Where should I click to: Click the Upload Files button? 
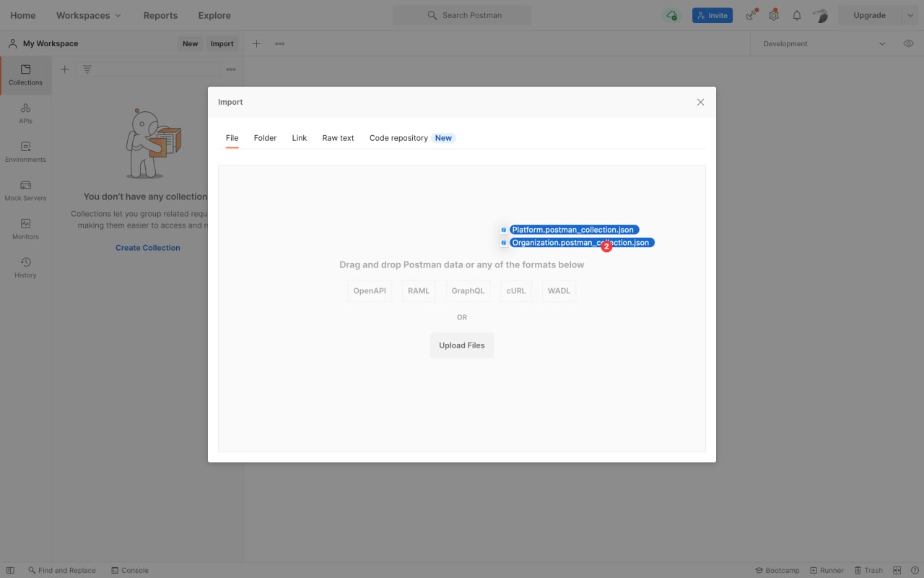462,345
